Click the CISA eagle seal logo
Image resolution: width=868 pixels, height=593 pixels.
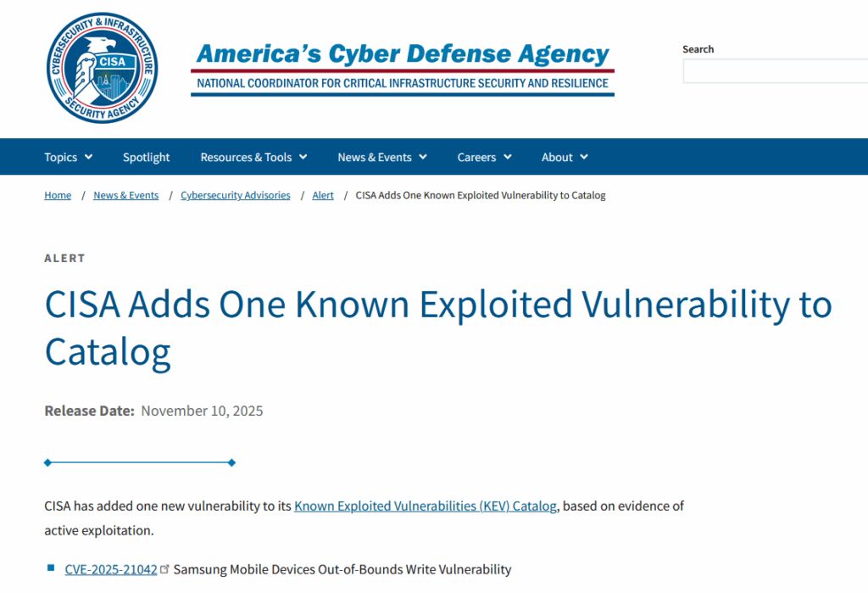click(102, 68)
